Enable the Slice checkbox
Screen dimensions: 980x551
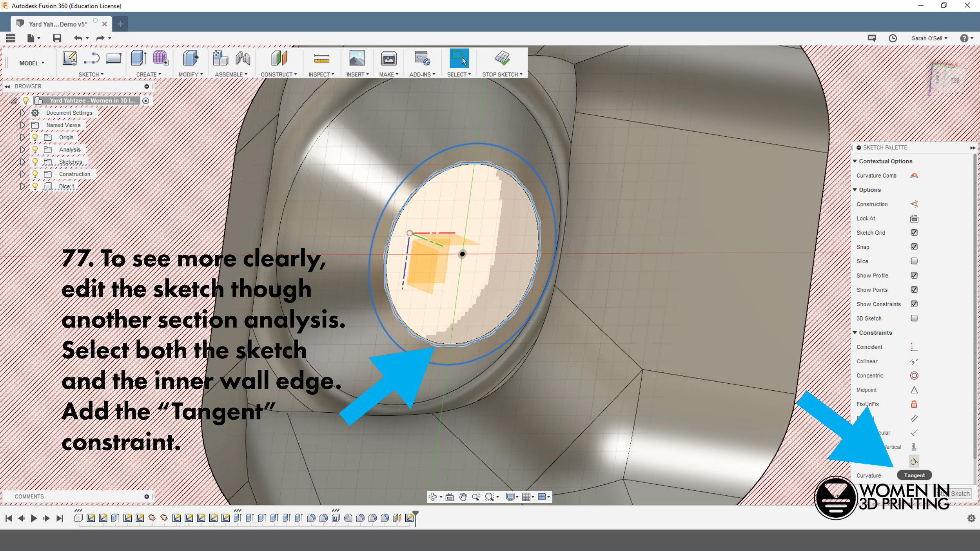click(x=914, y=261)
